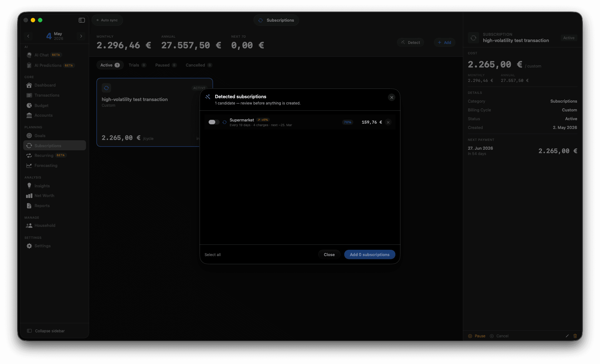Click Supermarket recurring cycle icon
Image resolution: width=600 pixels, height=364 pixels.
[225, 122]
